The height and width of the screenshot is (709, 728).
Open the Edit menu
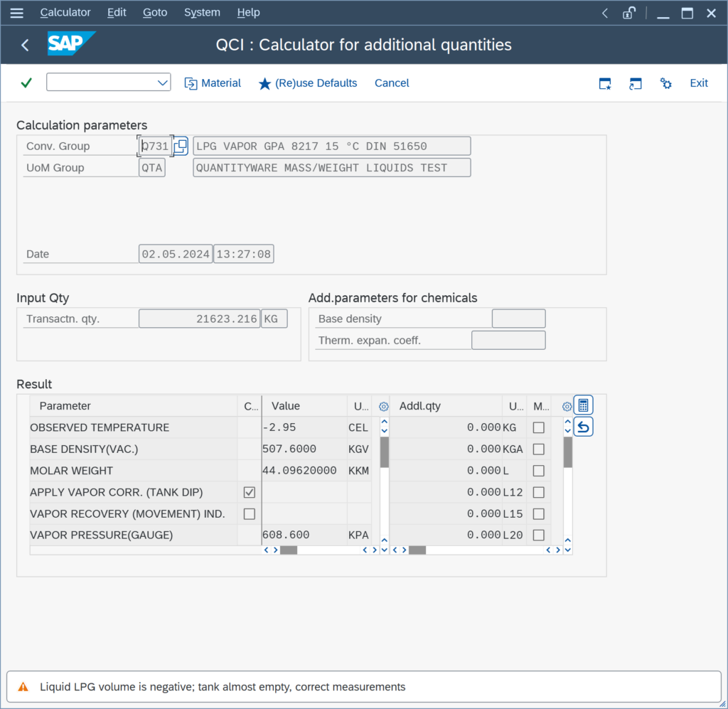tap(117, 13)
